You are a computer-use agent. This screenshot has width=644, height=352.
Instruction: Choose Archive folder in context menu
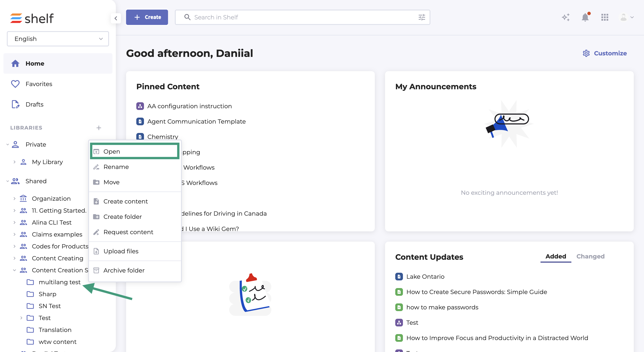(x=124, y=270)
